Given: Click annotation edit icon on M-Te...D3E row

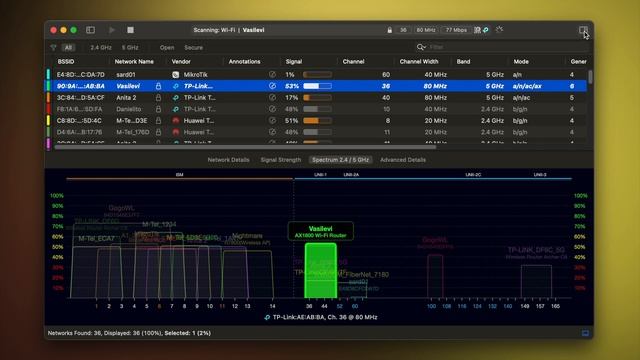Looking at the screenshot, I should (x=272, y=120).
